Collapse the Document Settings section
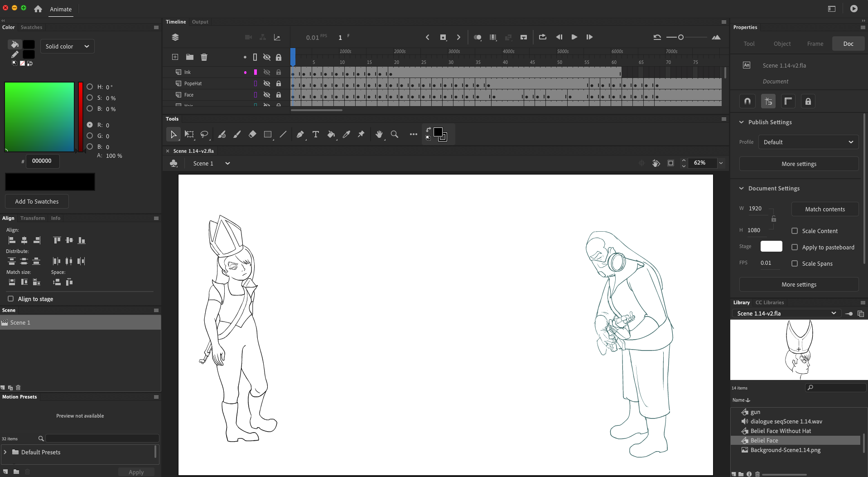The height and width of the screenshot is (477, 868). click(742, 188)
